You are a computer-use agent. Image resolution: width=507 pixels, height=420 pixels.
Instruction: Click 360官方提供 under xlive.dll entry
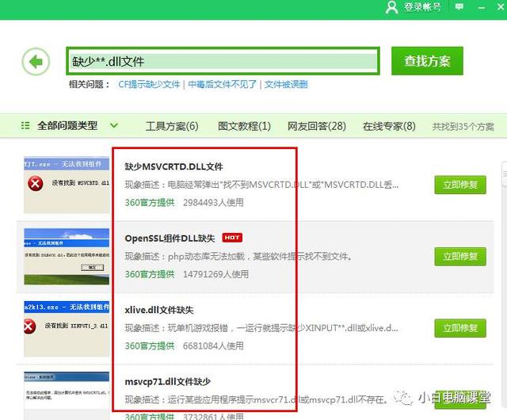point(150,346)
